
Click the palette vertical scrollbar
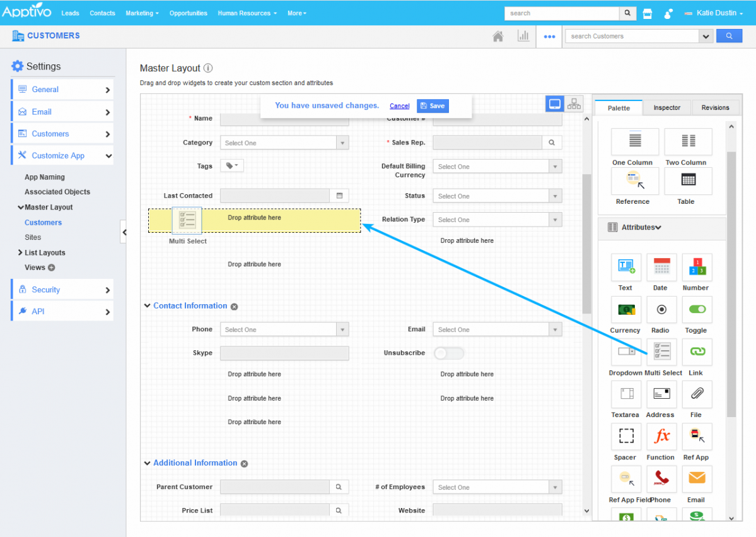(x=731, y=284)
